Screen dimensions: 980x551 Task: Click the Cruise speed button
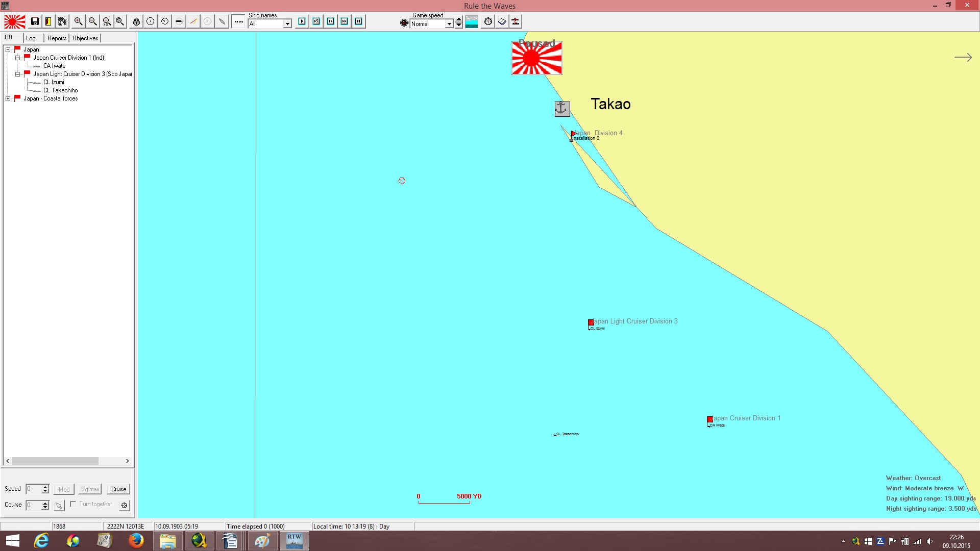[x=118, y=489]
